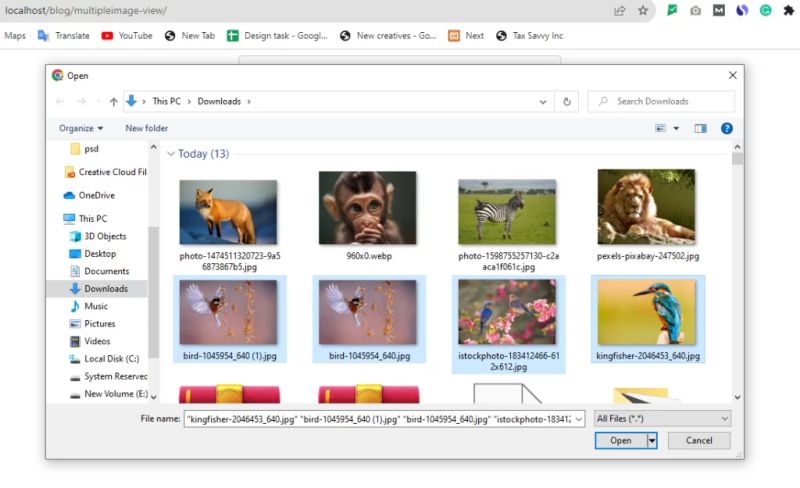The height and width of the screenshot is (488, 800).
Task: Expand the previous locations dropdown
Action: click(543, 102)
